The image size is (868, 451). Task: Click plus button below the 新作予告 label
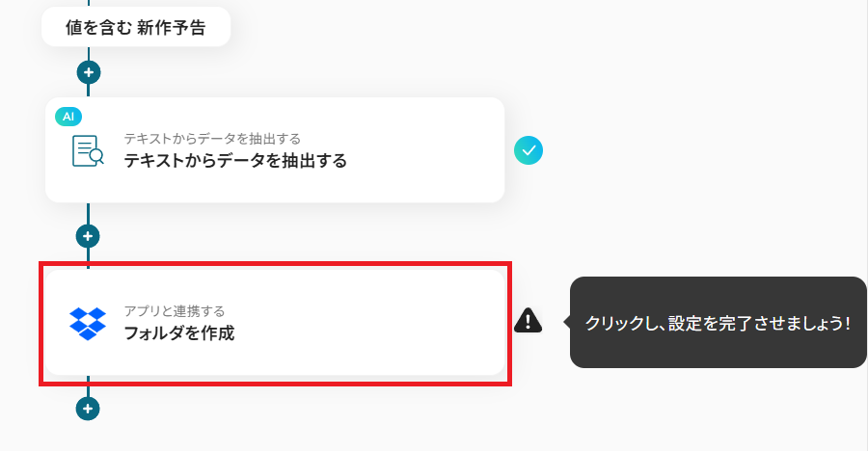pos(88,72)
